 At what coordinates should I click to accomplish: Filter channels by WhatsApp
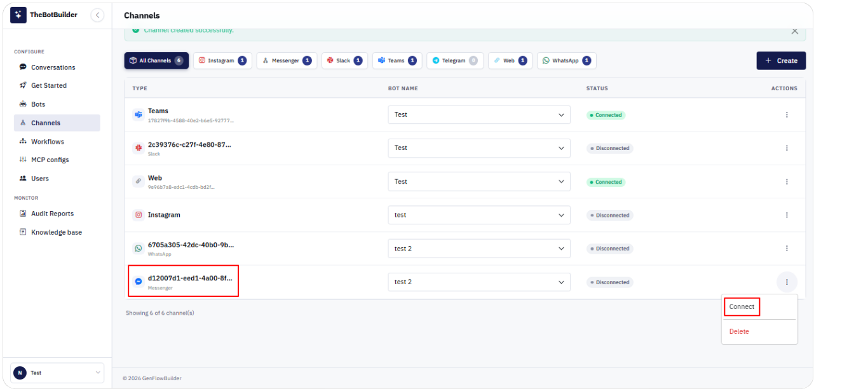[567, 61]
